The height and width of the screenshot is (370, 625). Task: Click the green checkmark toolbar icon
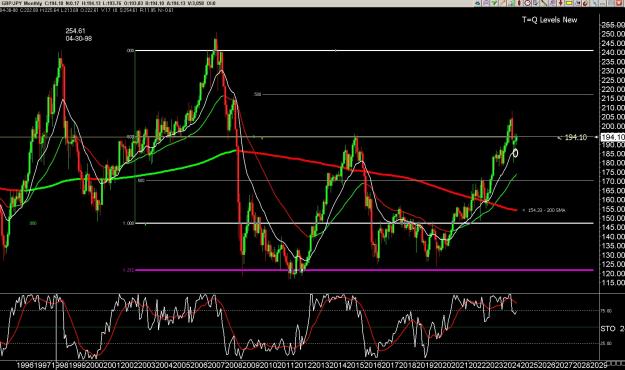pos(494,3)
